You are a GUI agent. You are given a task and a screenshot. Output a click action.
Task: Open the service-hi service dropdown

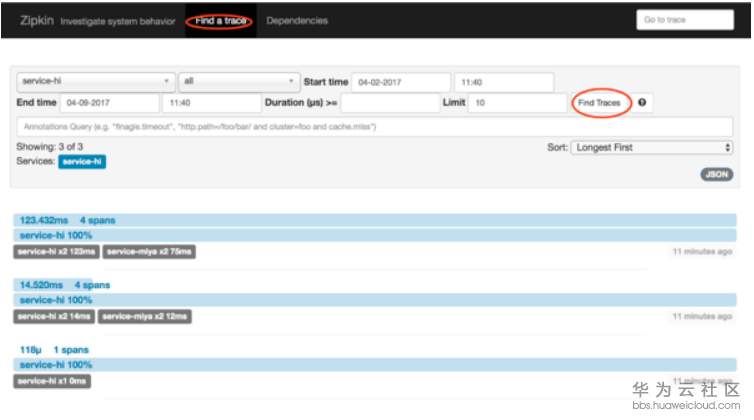96,81
